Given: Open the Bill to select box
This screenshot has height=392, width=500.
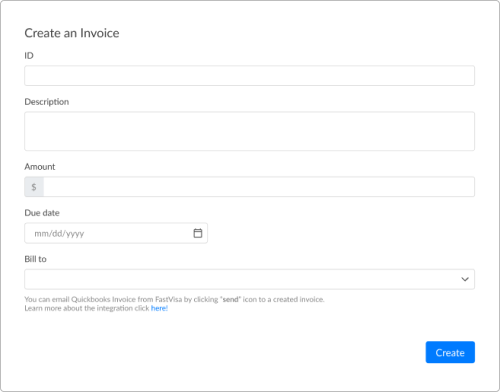Looking at the screenshot, I should (x=249, y=279).
